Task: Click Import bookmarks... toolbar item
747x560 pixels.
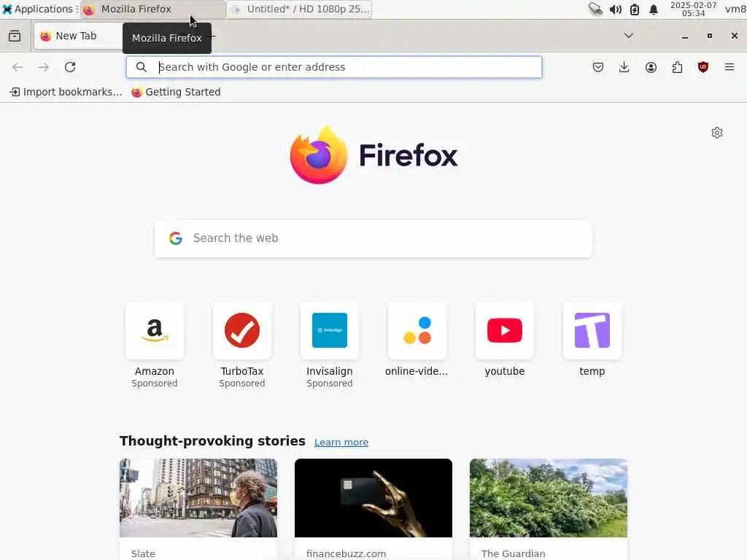Action: [x=66, y=92]
